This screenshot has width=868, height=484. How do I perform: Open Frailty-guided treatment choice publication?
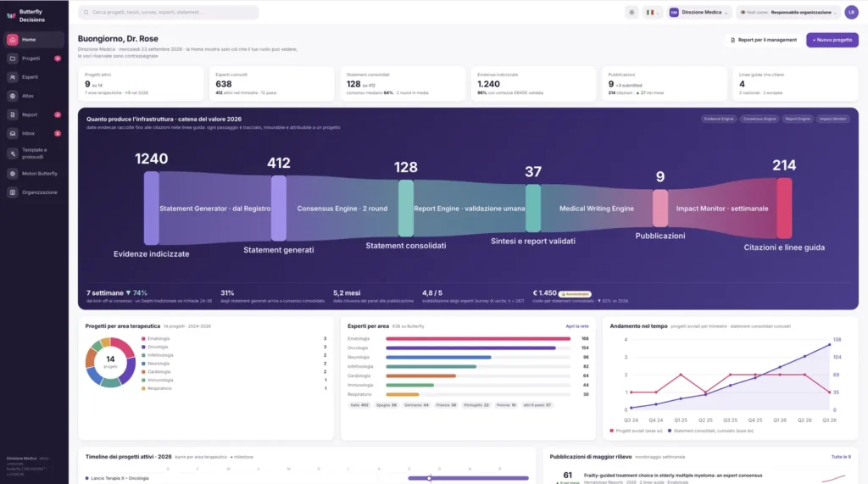click(672, 476)
